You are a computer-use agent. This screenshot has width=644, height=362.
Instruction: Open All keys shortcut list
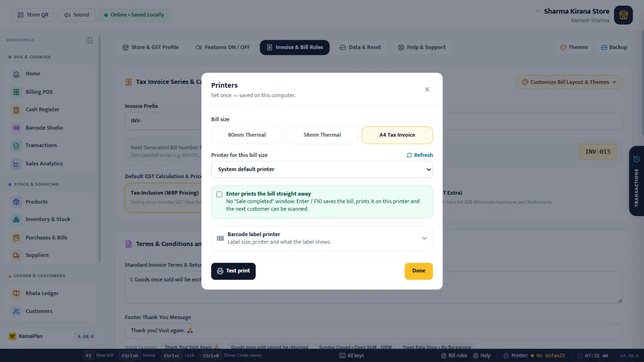352,355
